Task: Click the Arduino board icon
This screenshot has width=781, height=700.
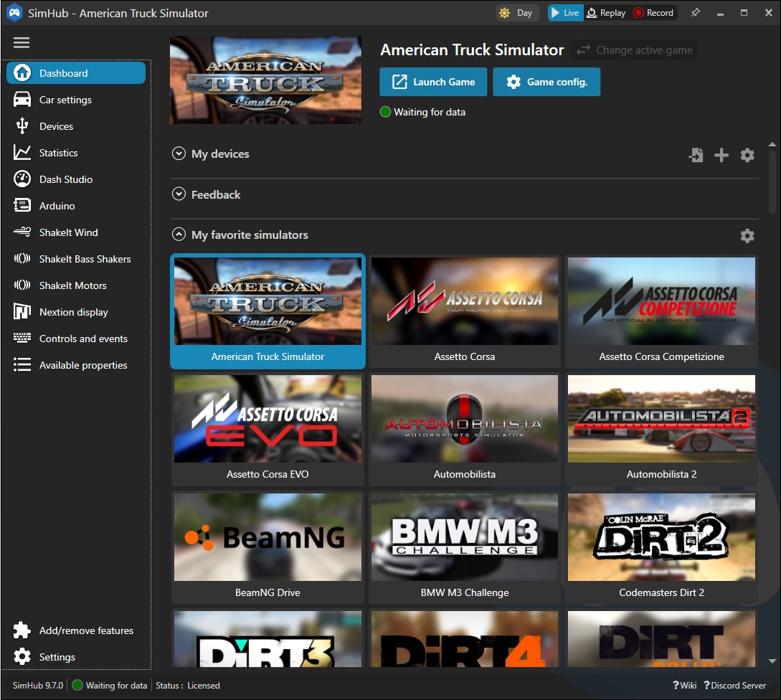Action: [22, 205]
